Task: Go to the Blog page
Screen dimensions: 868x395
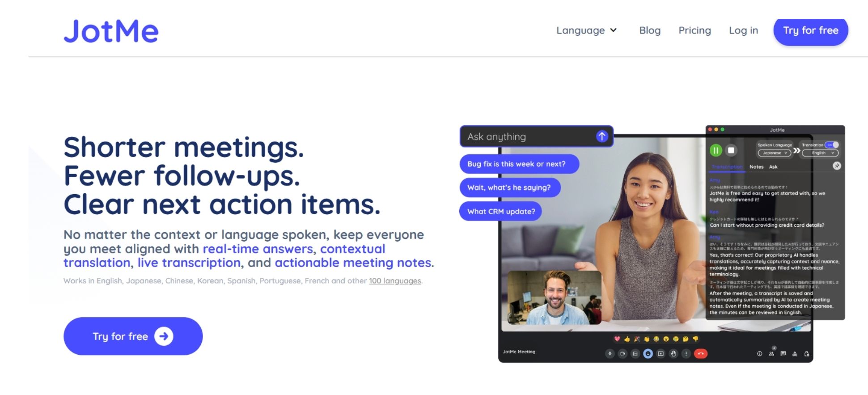Action: click(x=650, y=30)
